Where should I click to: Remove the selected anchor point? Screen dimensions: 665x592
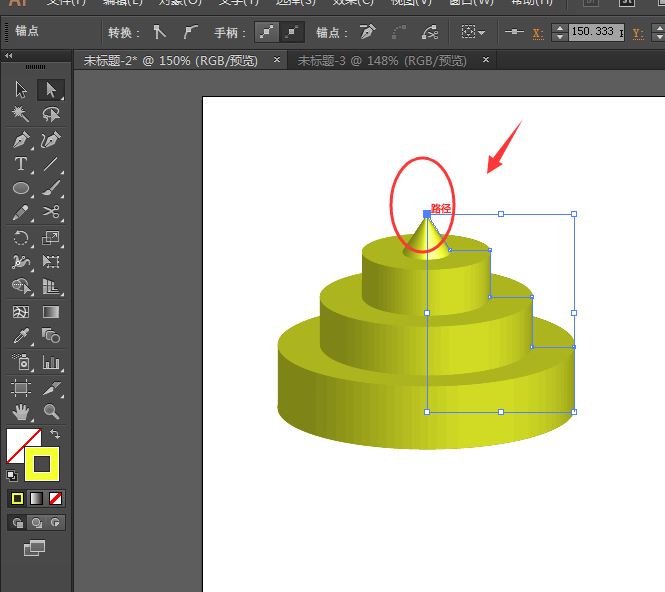pos(368,32)
